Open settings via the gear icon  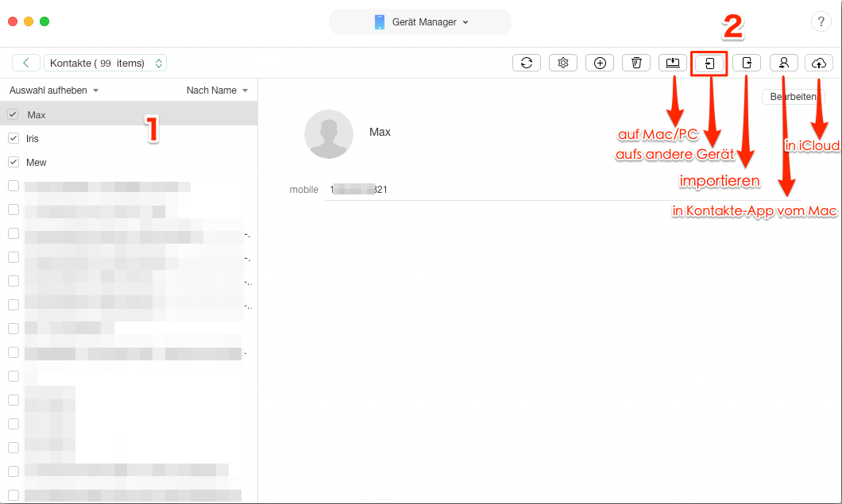click(563, 63)
